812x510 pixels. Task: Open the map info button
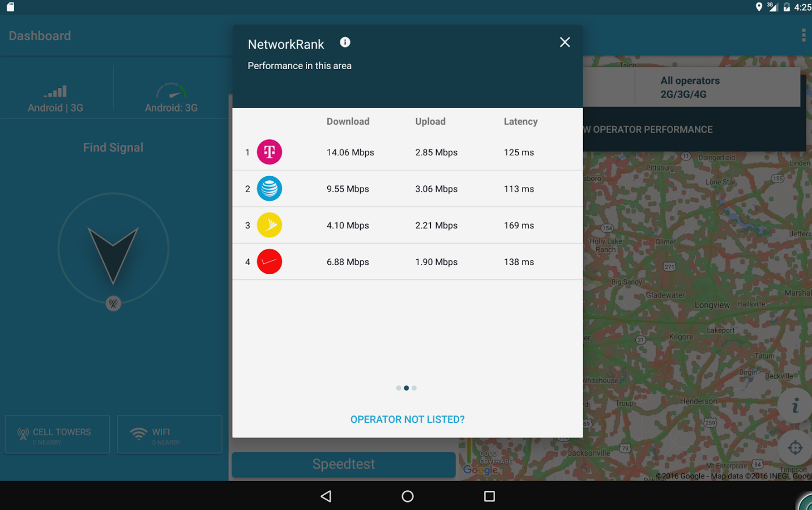pos(795,405)
